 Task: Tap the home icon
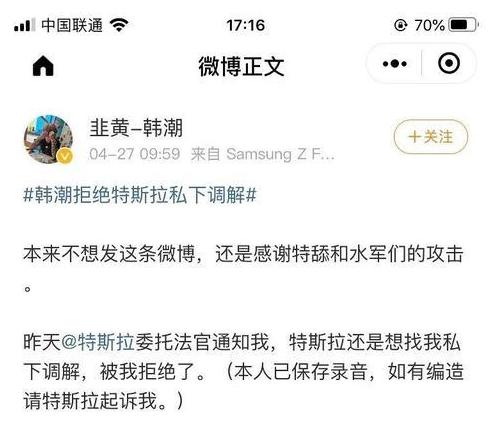coord(43,66)
